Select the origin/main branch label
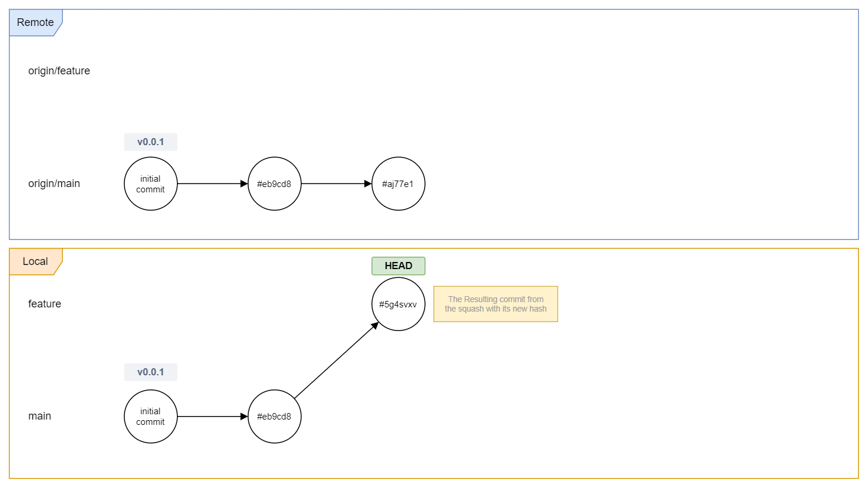Image resolution: width=868 pixels, height=488 pixels. 54,184
